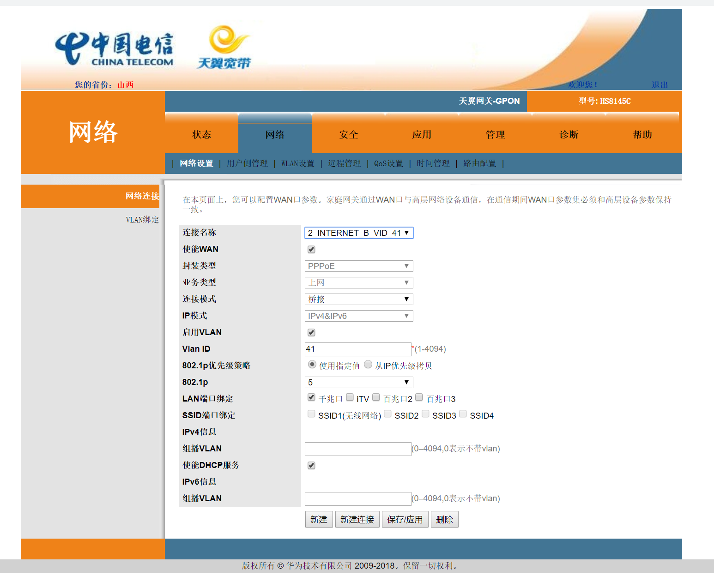This screenshot has height=588, width=714.
Task: Check the SSID3 binding checkbox
Action: point(425,414)
